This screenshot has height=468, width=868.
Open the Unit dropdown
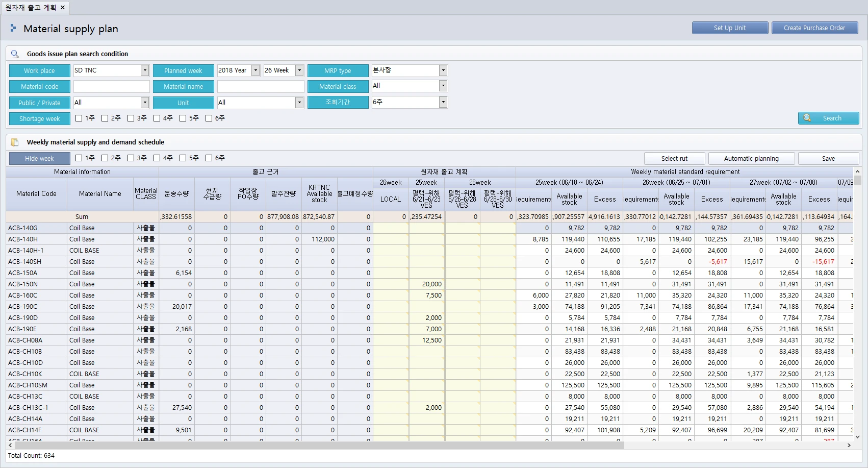[299, 103]
